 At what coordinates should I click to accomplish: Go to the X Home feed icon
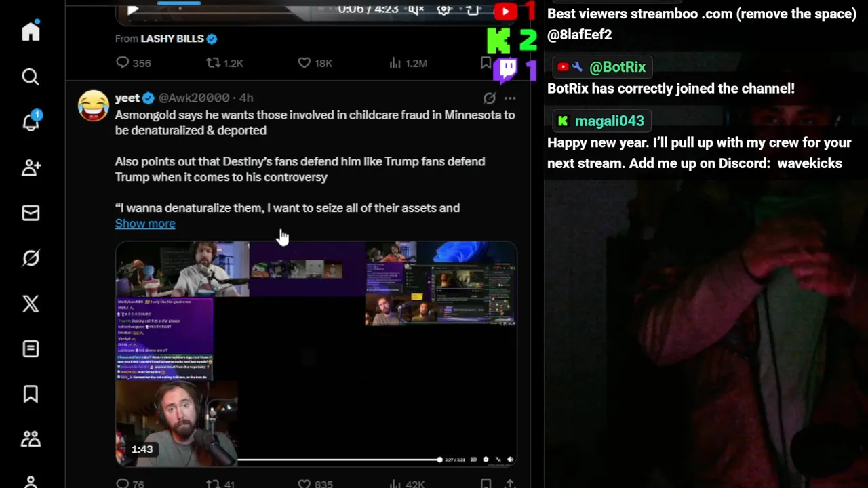coord(31,31)
